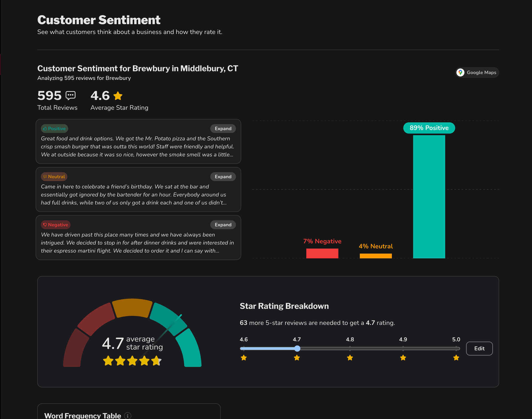Click the Neutral sentiment tag
Screen dimensions: 532x419
point(54,177)
